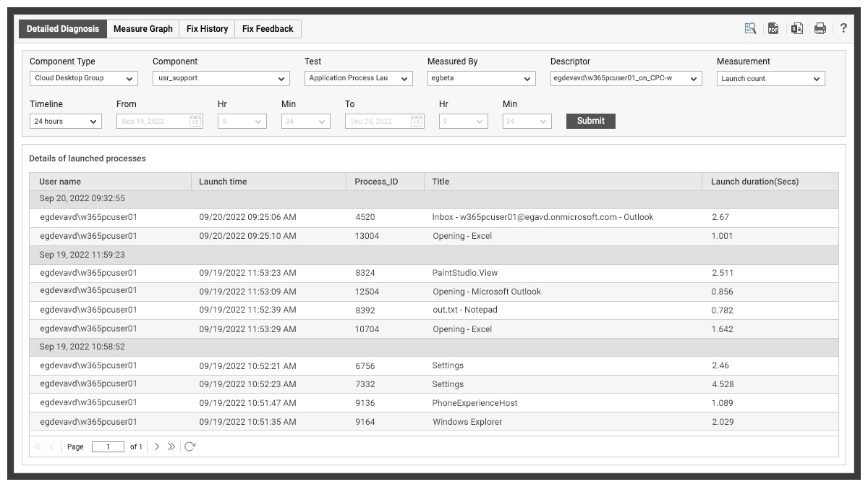Click the out.txt - Notepad title
This screenshot has height=487, width=868.
pos(464,310)
